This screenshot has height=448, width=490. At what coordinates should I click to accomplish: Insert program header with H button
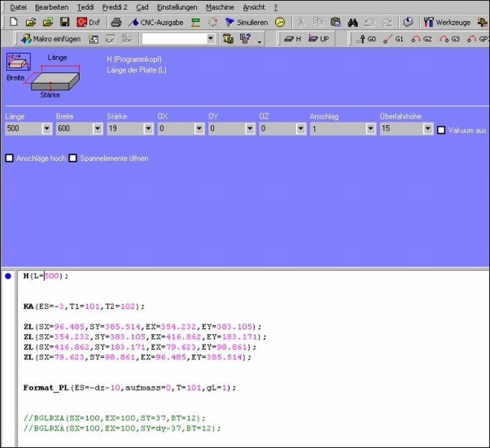(x=293, y=39)
